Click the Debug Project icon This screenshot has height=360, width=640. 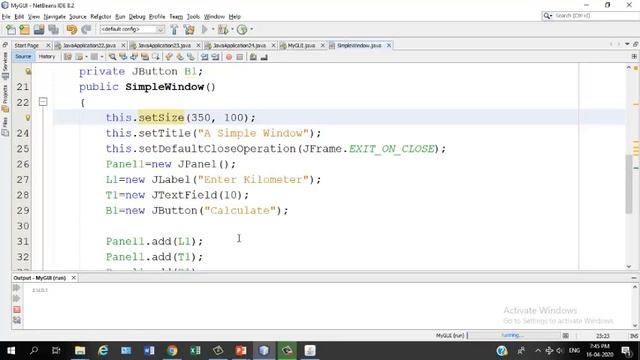pos(223,29)
